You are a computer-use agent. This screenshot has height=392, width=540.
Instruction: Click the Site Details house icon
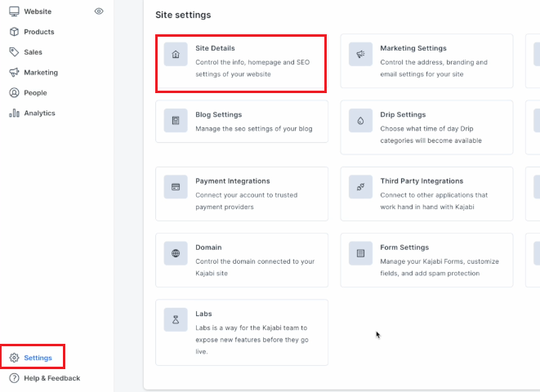click(176, 55)
